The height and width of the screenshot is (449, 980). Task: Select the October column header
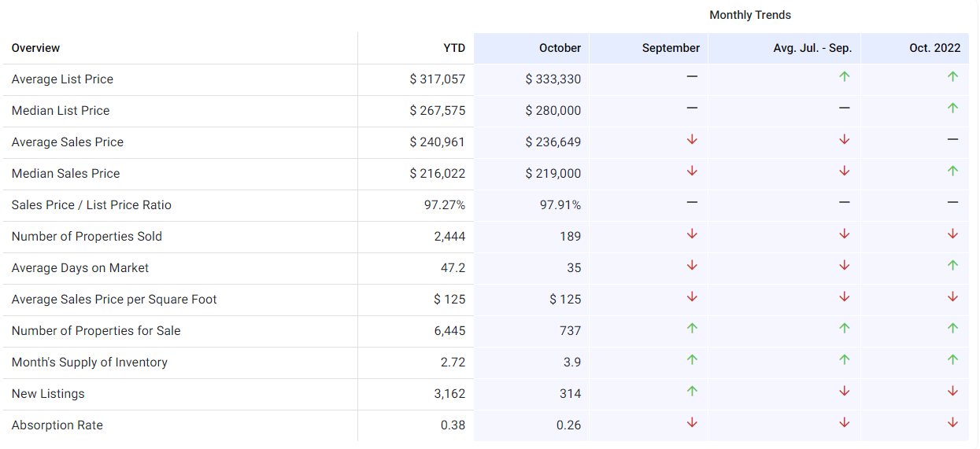560,48
